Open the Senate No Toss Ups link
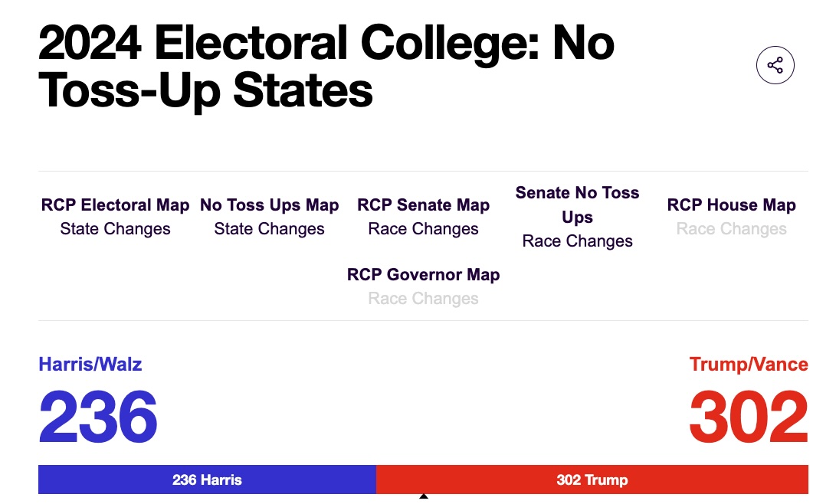 coord(577,205)
